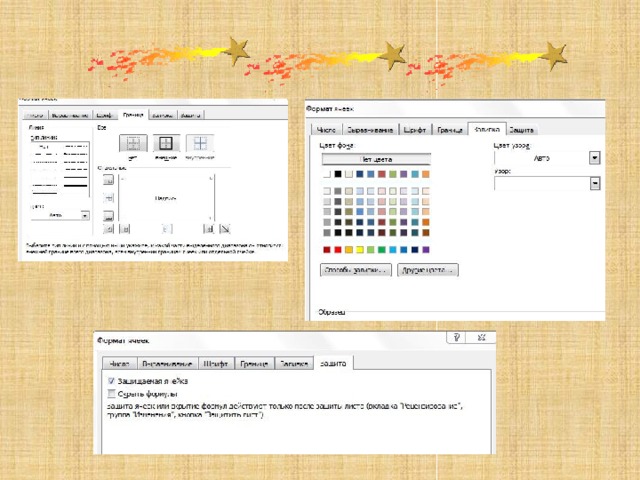Screen dimensions: 640x480
Task: Expand the 'Цвет узора' pattern color dropdown
Action: coord(594,158)
